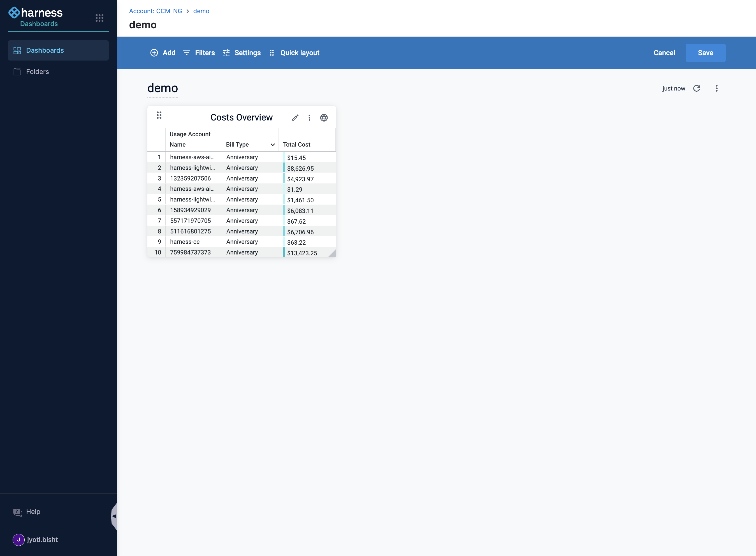Open Help in the sidebar
Viewport: 756px width, 556px height.
[27, 512]
